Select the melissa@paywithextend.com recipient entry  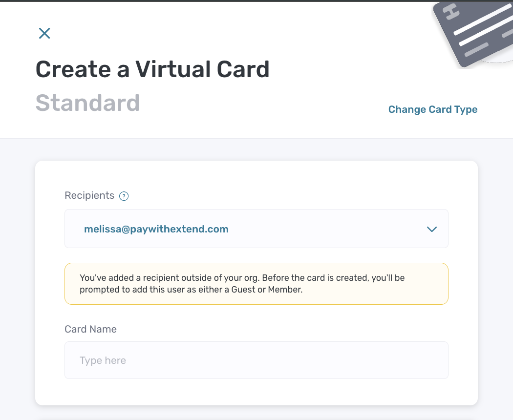[x=156, y=229]
